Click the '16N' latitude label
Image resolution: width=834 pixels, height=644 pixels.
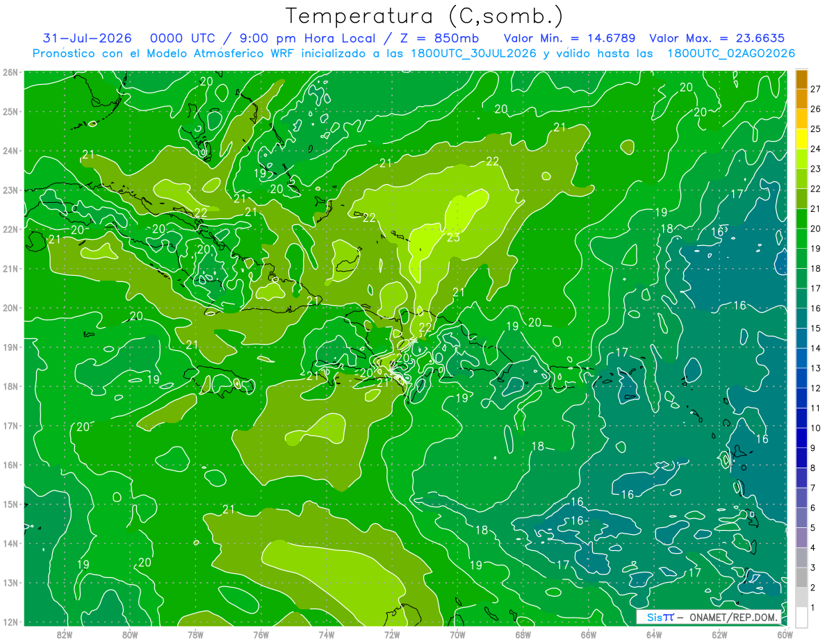[10, 465]
